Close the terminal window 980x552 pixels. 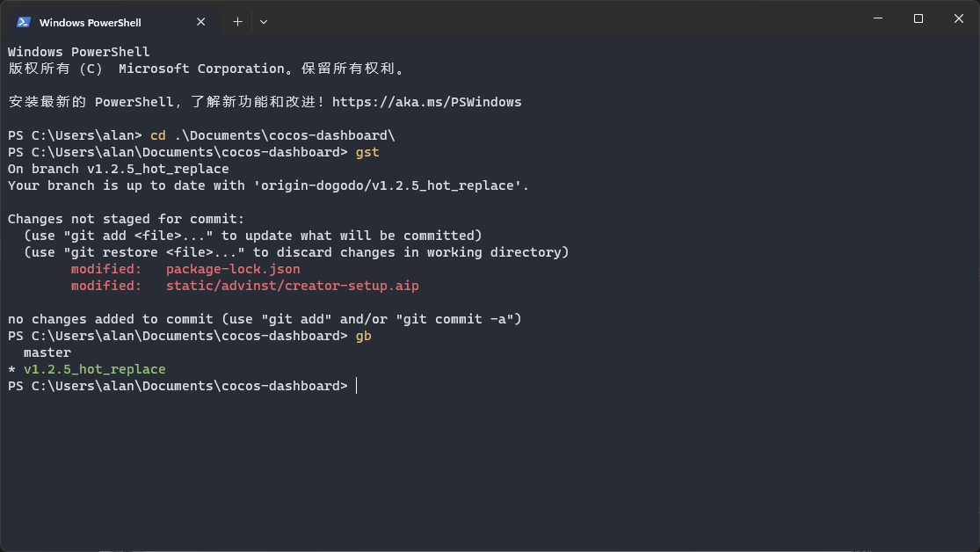[959, 18]
